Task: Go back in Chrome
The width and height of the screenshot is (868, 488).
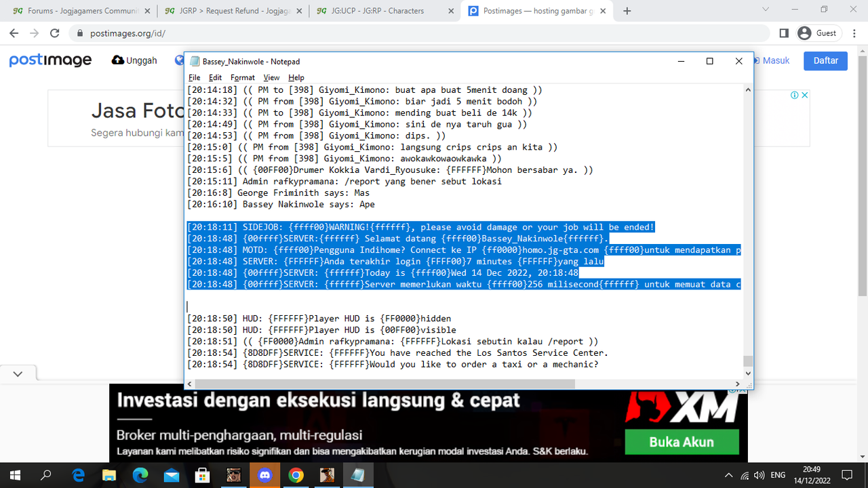Action: pos(14,33)
